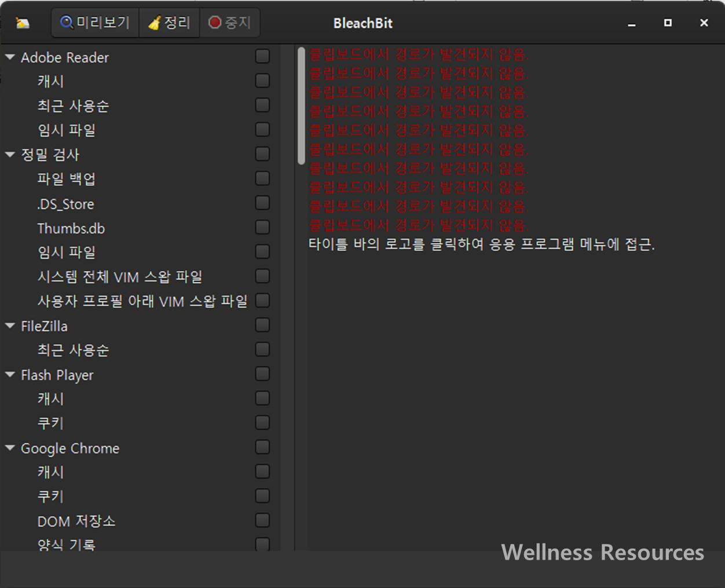Select the Google Chrome tree row

click(70, 448)
